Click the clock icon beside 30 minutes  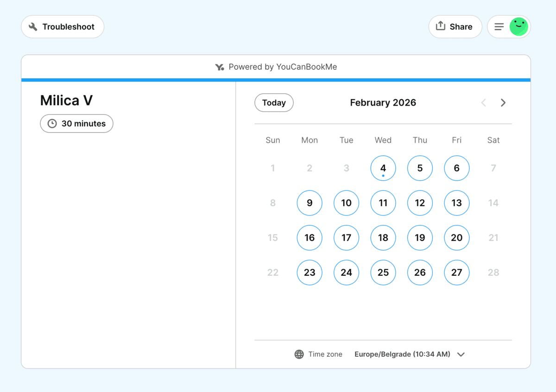click(51, 123)
